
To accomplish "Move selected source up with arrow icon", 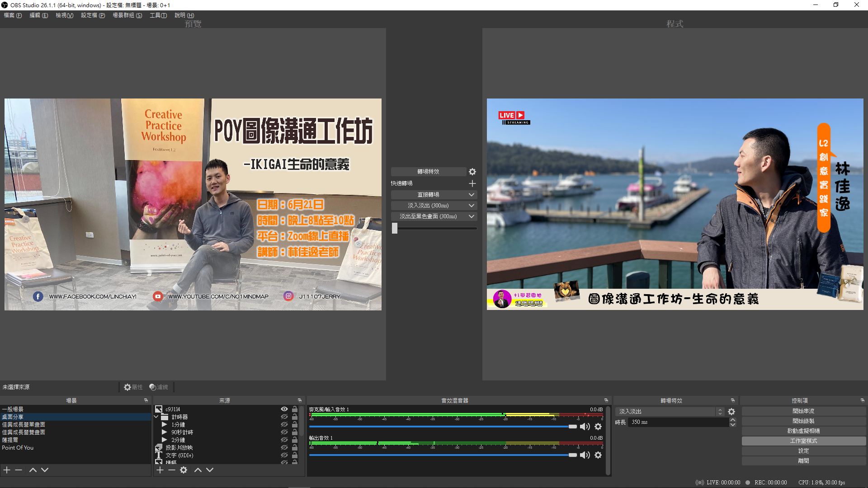I will pyautogui.click(x=198, y=470).
